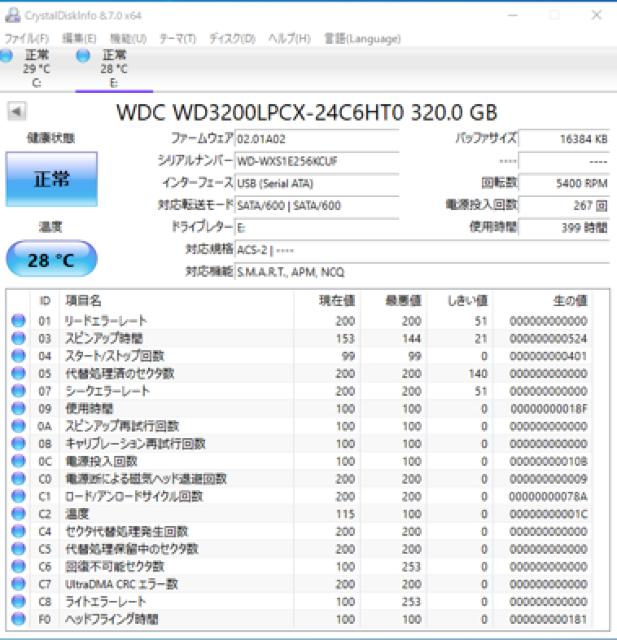The image size is (617, 640).
Task: Click the serial number field WD-WXS1E256KCUF
Action: click(x=317, y=161)
